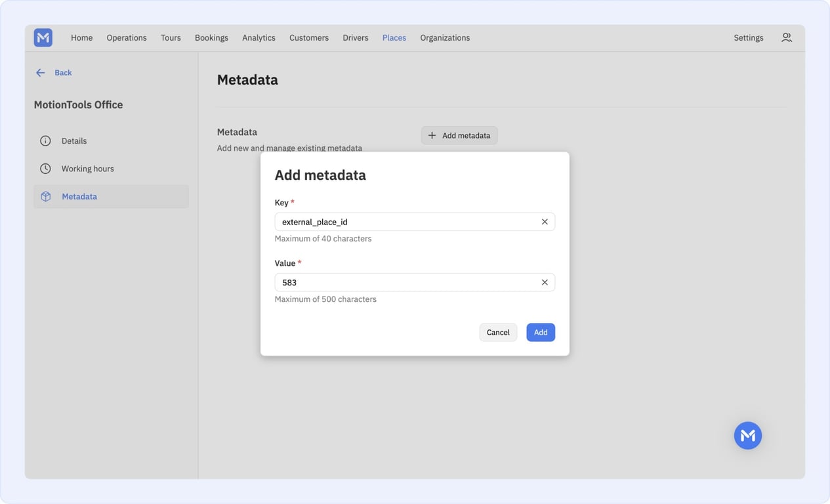Click the Metadata page heading
The height and width of the screenshot is (504, 830).
click(x=247, y=79)
